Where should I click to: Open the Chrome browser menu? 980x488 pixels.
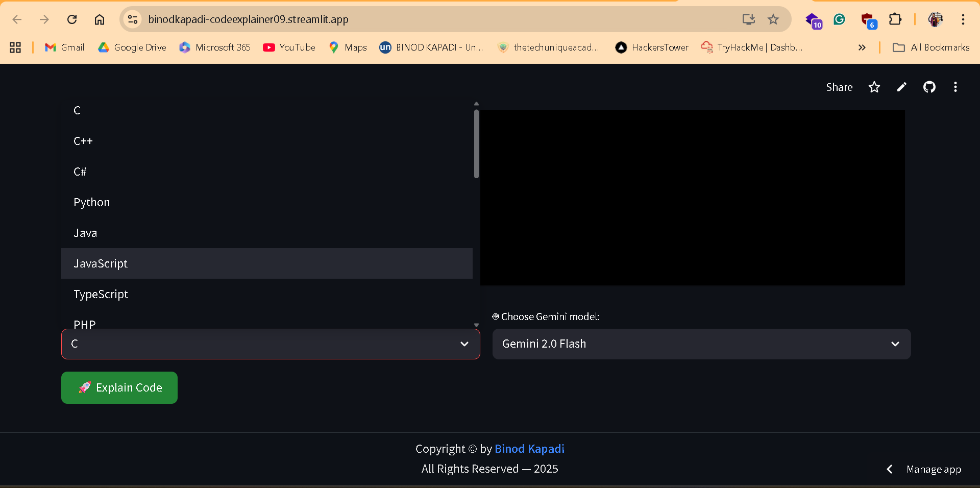(x=964, y=19)
